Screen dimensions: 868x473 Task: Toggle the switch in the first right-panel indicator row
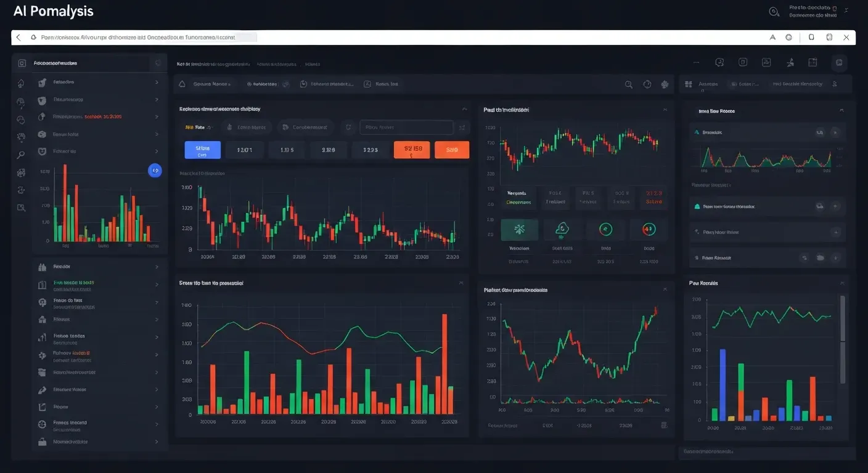[820, 132]
